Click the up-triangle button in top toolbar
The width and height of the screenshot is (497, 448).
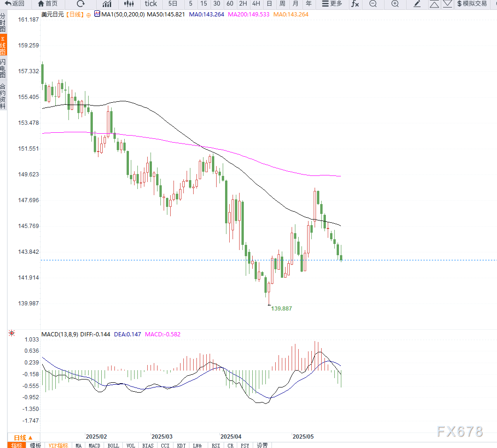(434, 4)
